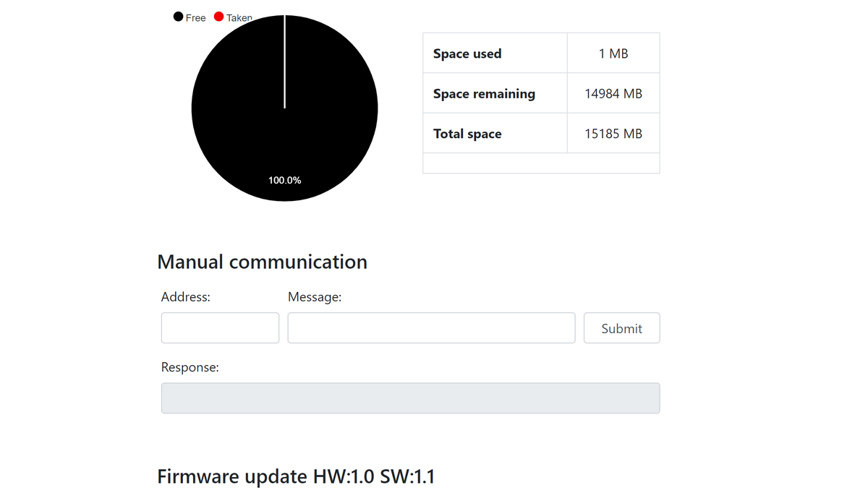
Task: Select the Space used row label
Action: [x=467, y=53]
